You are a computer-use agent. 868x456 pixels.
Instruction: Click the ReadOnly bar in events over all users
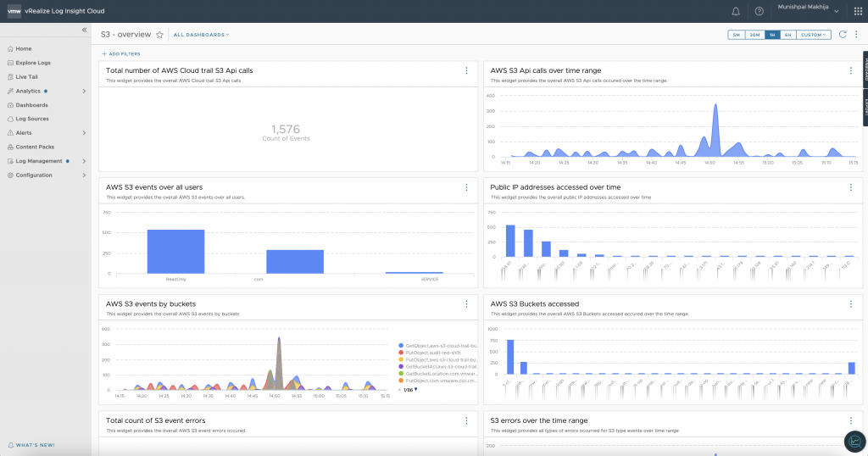pos(175,251)
